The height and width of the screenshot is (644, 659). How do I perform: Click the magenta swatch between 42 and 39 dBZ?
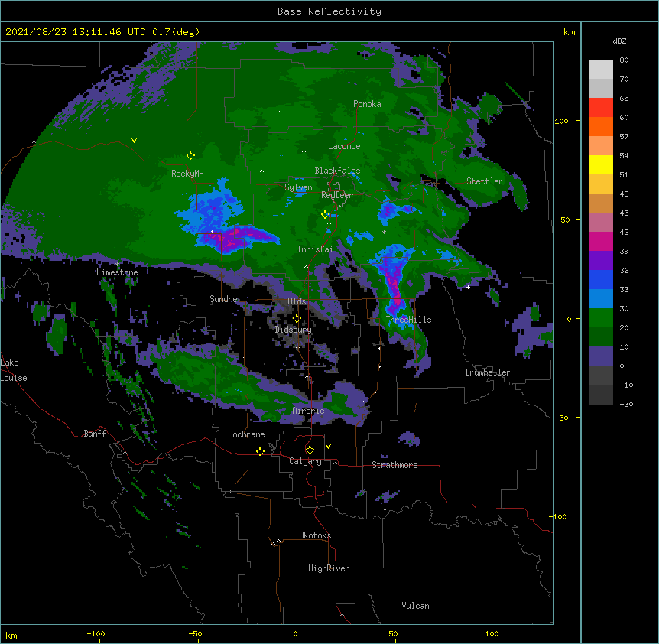[601, 241]
